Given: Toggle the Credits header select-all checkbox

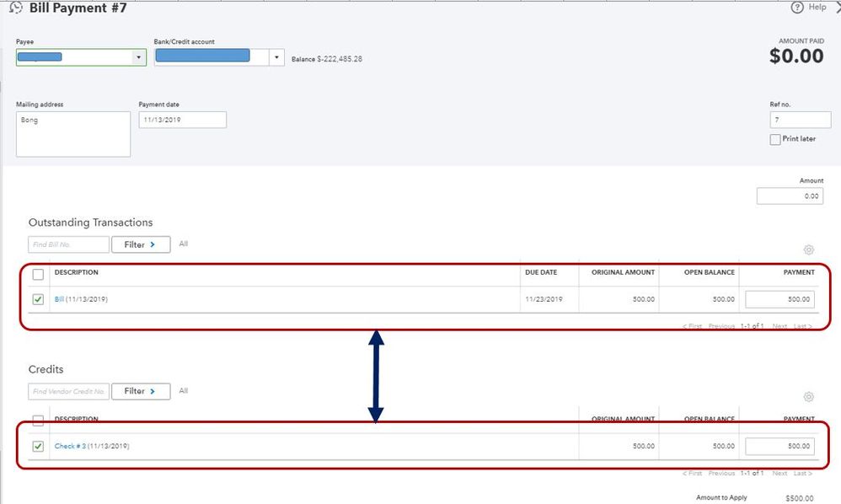Looking at the screenshot, I should click(38, 421).
